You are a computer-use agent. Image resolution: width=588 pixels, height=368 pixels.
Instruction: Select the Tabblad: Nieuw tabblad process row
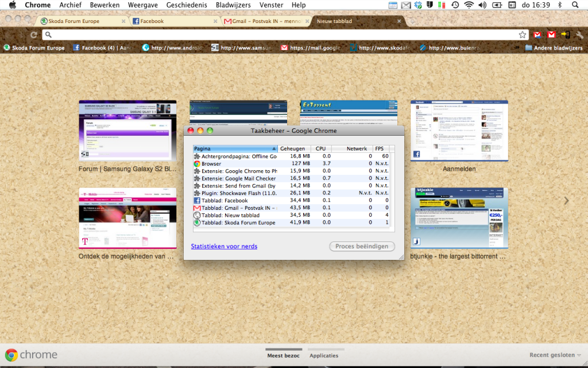click(291, 215)
